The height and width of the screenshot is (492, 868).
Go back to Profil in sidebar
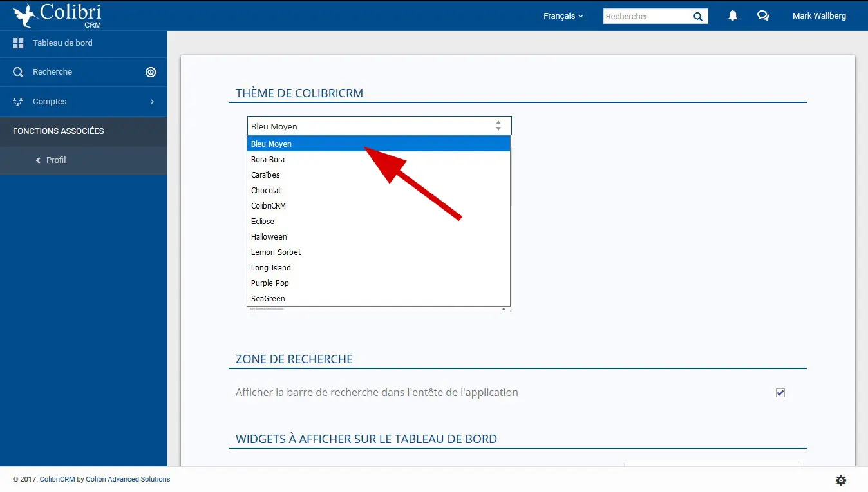tap(55, 160)
